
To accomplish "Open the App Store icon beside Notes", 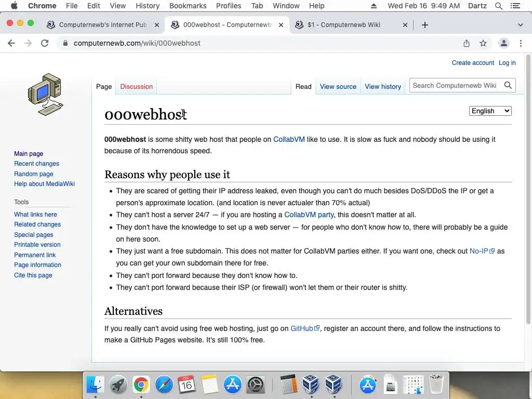I will pos(232,384).
